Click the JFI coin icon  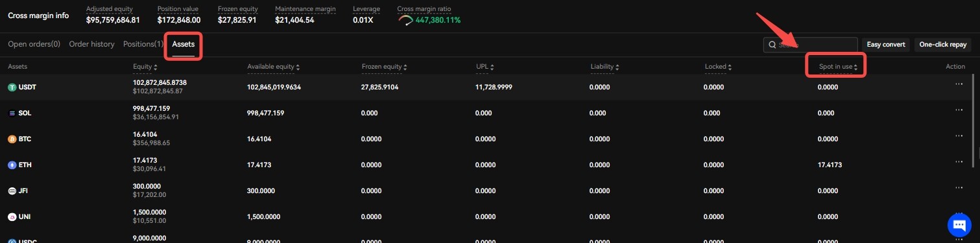[x=12, y=191]
